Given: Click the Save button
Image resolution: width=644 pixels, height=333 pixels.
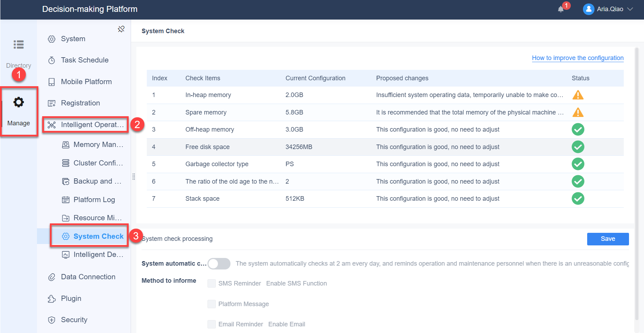Looking at the screenshot, I should (608, 239).
